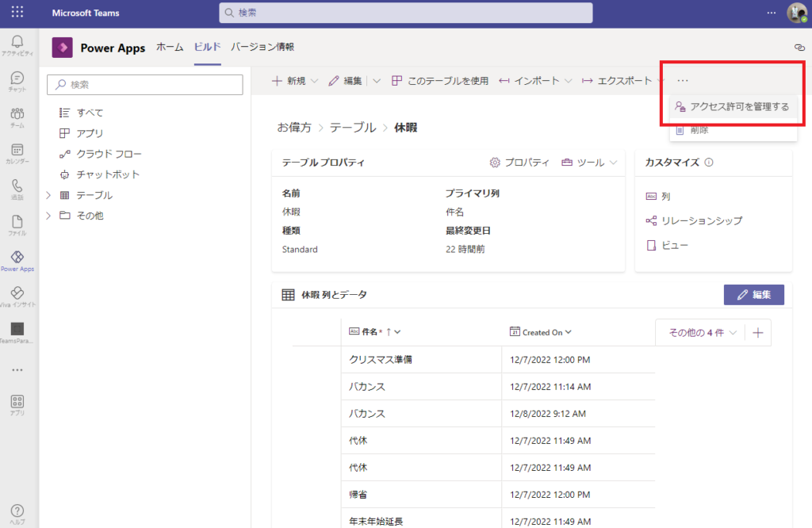812x528 pixels.
Task: Select Power Apps in the Teams sidebar
Action: [x=17, y=262]
